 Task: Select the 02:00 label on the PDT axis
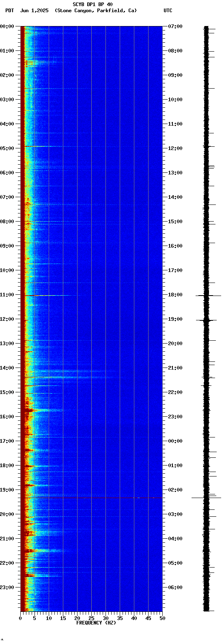coord(6,75)
